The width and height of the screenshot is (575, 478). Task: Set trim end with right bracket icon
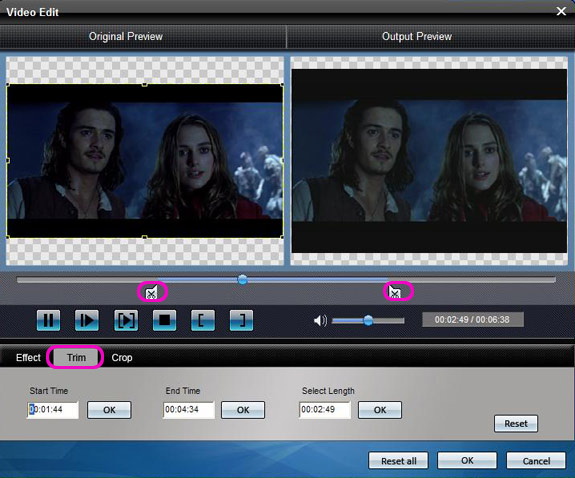click(241, 320)
